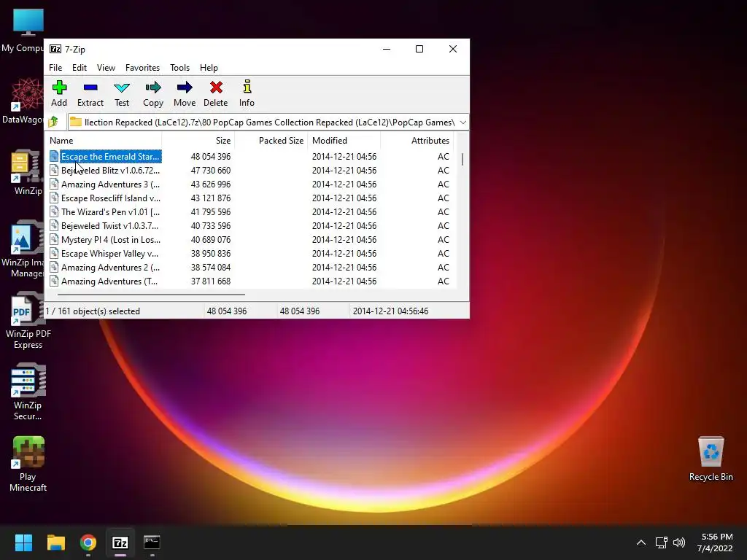The height and width of the screenshot is (560, 747).
Task: Open the Info tool
Action: coord(247,93)
